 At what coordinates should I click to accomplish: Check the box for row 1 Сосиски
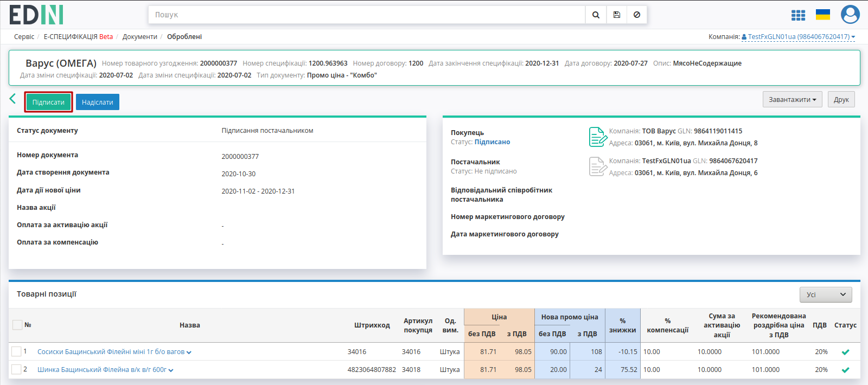[x=16, y=351]
